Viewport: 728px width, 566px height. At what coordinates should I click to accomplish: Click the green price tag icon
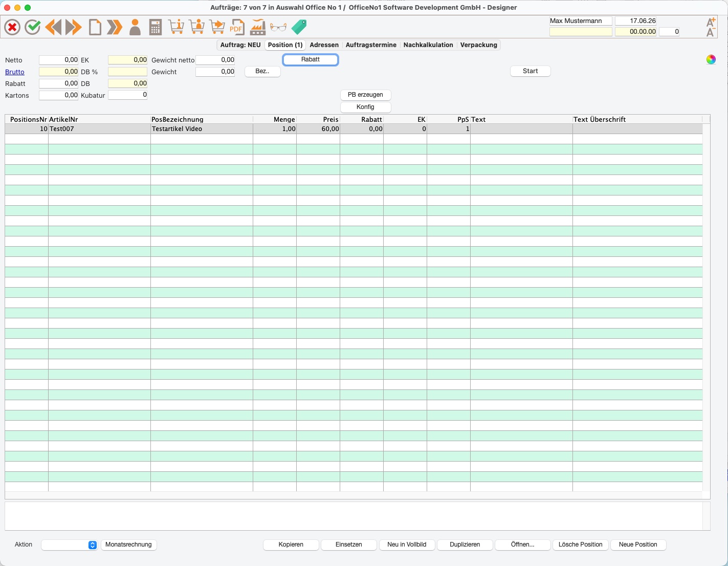point(299,27)
